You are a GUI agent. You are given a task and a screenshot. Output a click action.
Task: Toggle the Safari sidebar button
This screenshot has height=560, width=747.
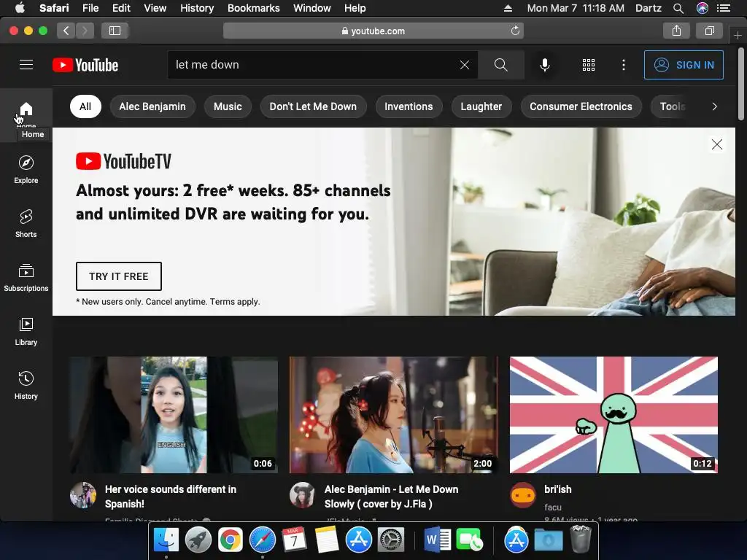(x=115, y=31)
